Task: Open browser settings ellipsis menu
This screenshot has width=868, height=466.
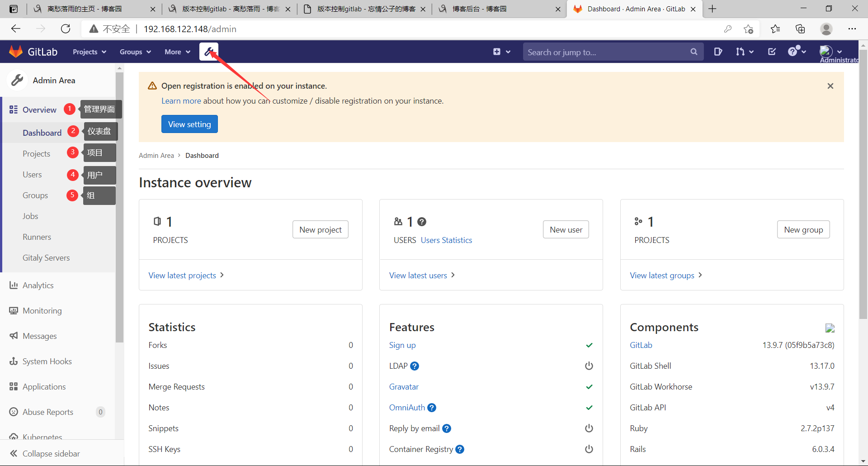Action: [x=852, y=29]
